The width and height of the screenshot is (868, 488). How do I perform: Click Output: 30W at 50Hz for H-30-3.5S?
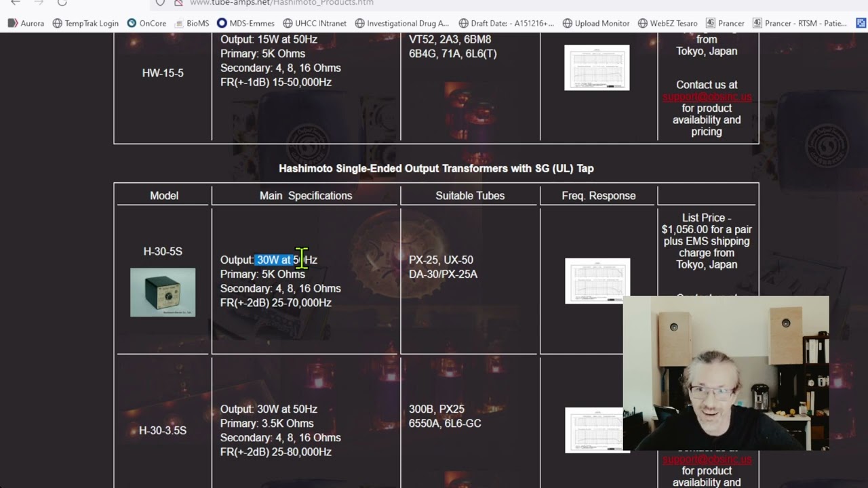(269, 409)
